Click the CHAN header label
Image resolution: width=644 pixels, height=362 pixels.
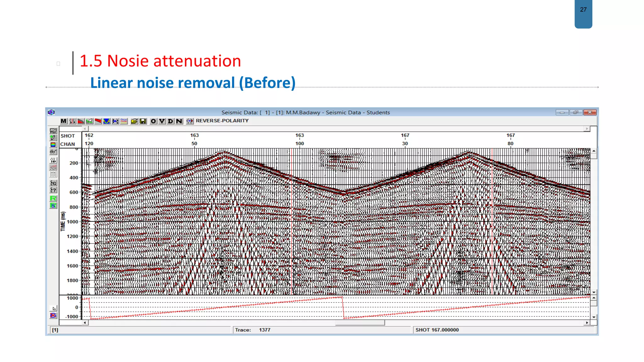pos(68,144)
